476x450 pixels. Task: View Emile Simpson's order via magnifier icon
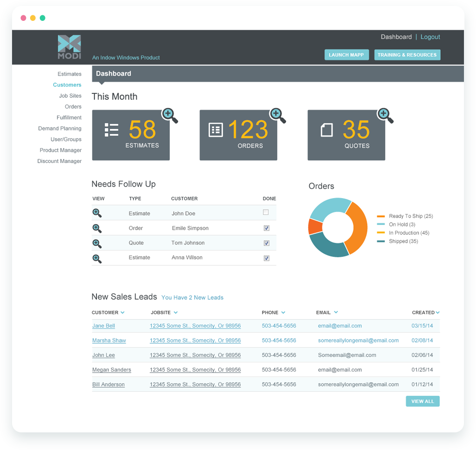[x=97, y=228]
